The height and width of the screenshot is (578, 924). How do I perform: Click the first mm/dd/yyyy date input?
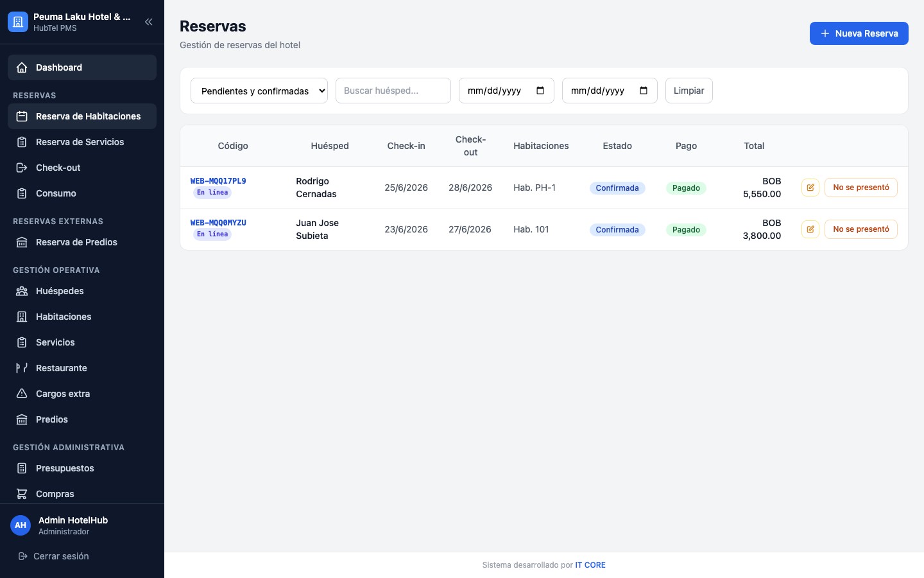[506, 91]
